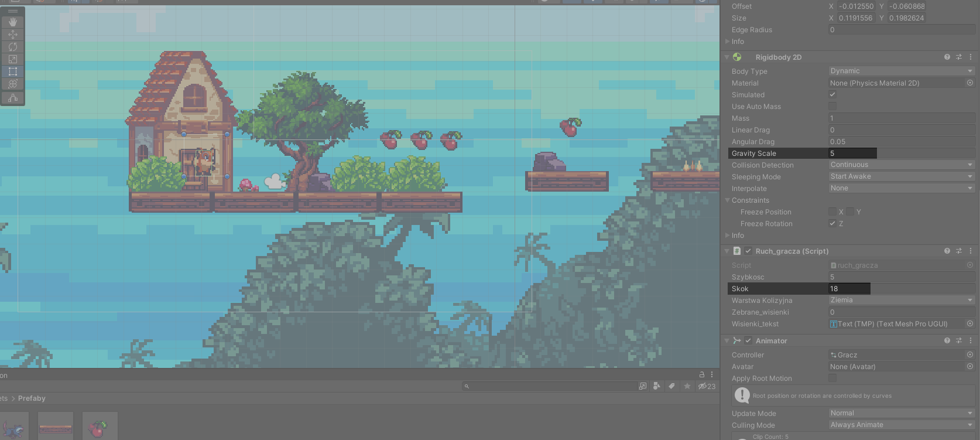Open Animator component kebab menu
The image size is (980, 440).
tap(971, 340)
